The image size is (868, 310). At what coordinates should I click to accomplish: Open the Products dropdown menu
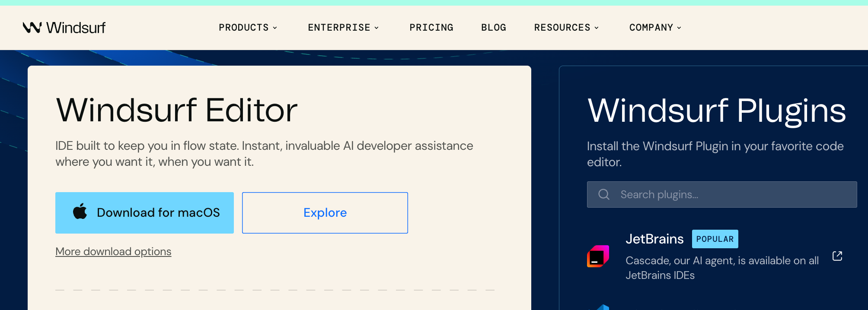[248, 28]
